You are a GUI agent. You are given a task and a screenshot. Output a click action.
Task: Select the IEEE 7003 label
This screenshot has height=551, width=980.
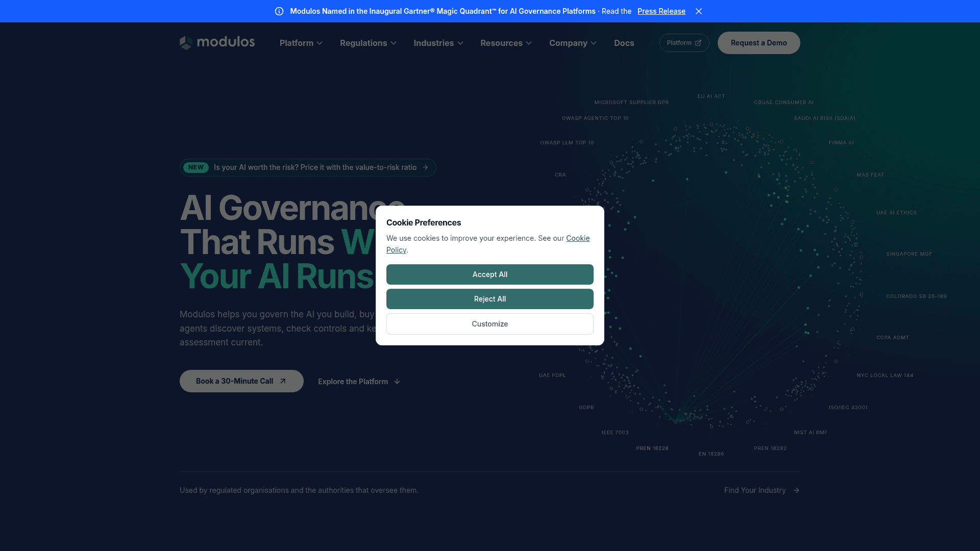click(615, 433)
